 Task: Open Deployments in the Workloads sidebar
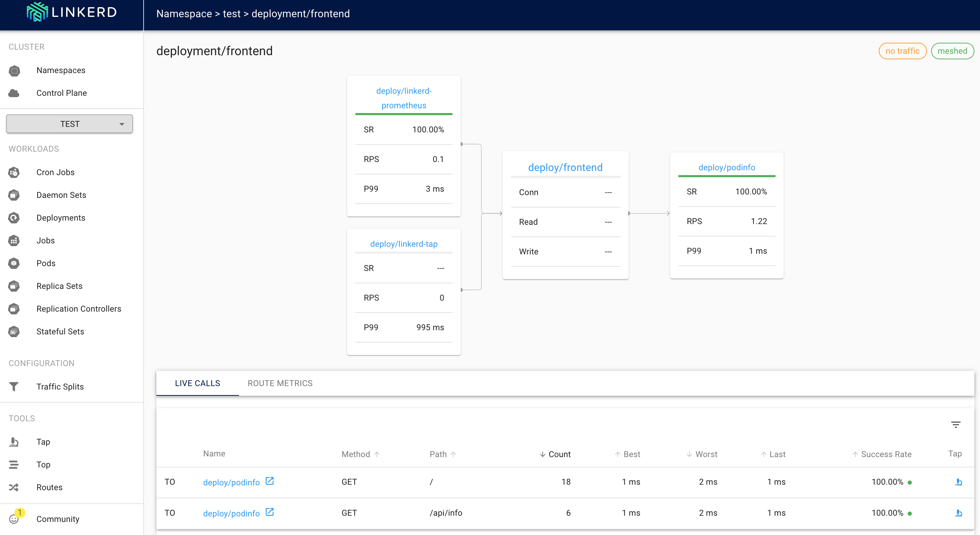pos(61,218)
